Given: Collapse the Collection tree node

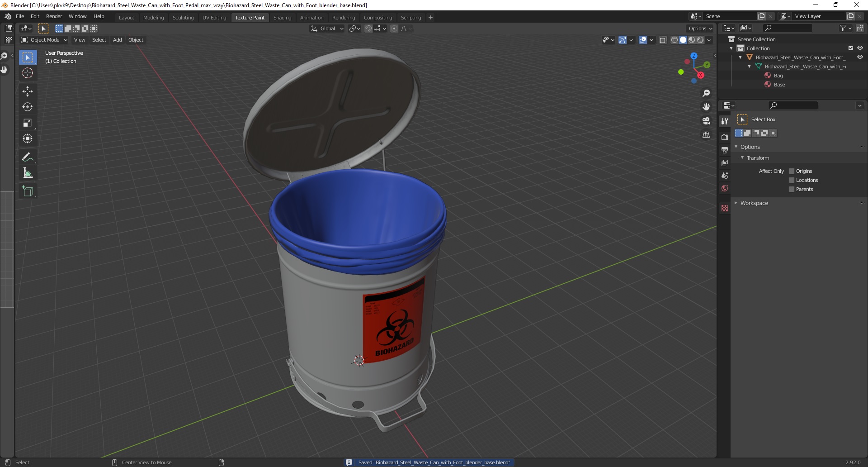Looking at the screenshot, I should (x=731, y=48).
